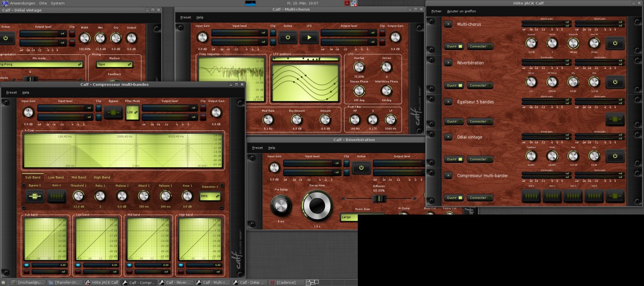
Task: Click Pre Delay knob in Réverbération
Action: tap(281, 205)
